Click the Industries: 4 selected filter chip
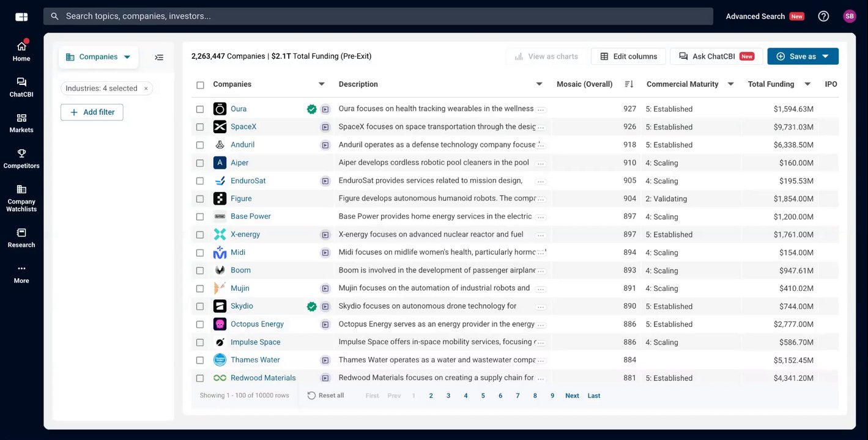Image resolution: width=868 pixels, height=440 pixels. (x=106, y=89)
